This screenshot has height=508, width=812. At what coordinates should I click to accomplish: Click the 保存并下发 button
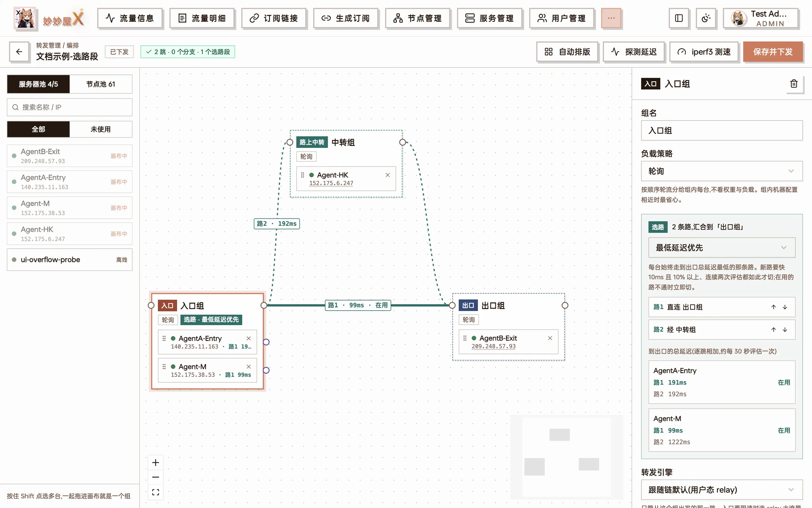[773, 52]
